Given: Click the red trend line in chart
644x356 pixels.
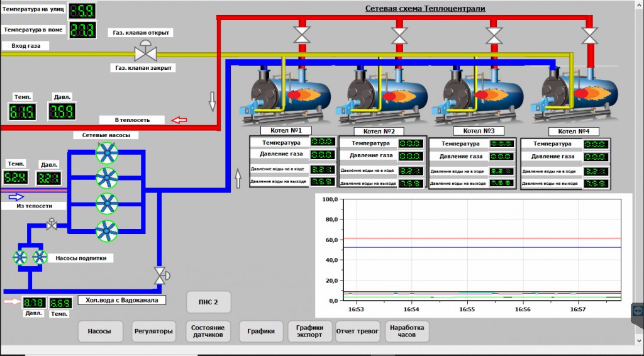Looking at the screenshot, I should [x=482, y=238].
